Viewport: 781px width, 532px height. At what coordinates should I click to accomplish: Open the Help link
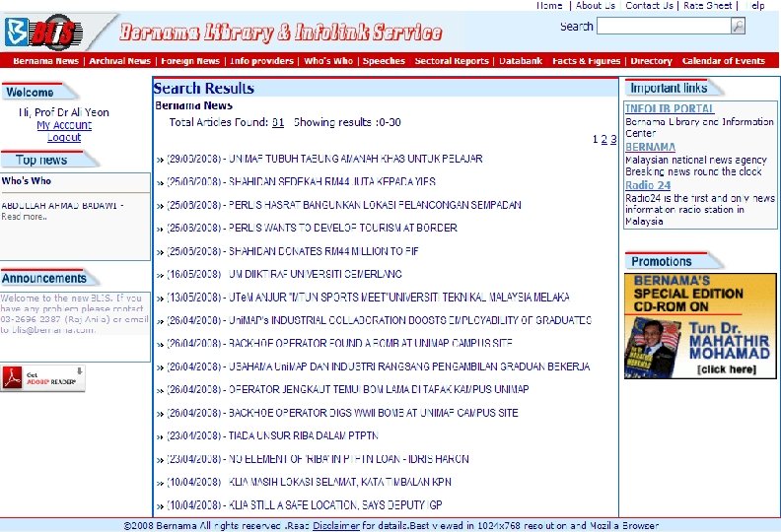tap(755, 6)
